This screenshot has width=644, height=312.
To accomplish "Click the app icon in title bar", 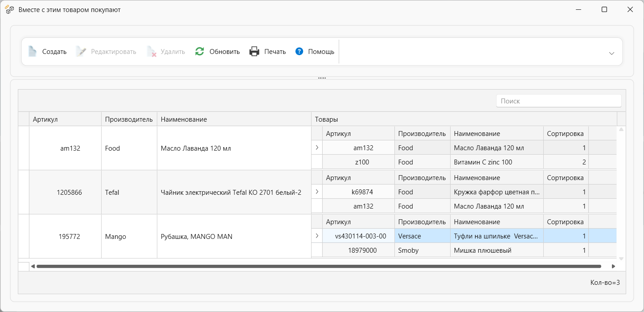I will (x=9, y=9).
